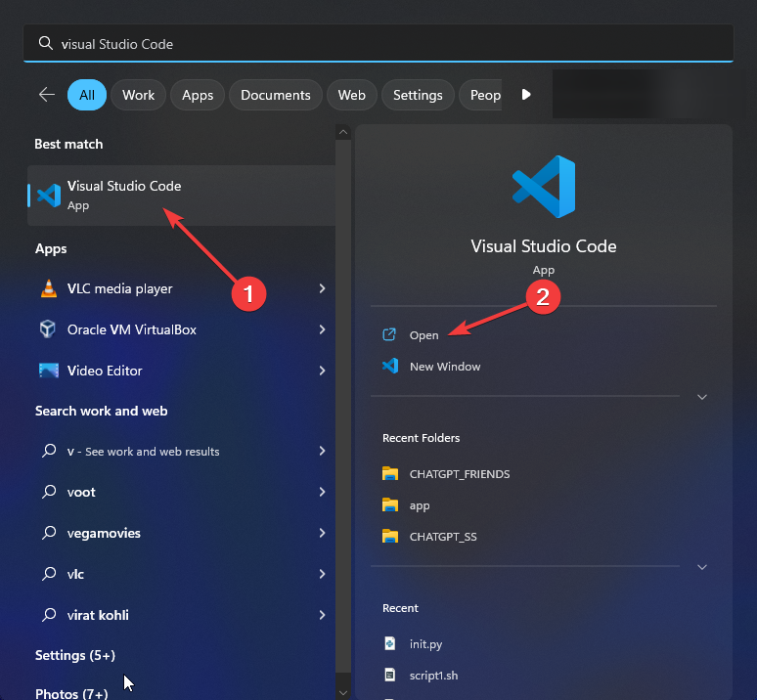
Task: Switch to the Web filter tab
Action: point(351,95)
